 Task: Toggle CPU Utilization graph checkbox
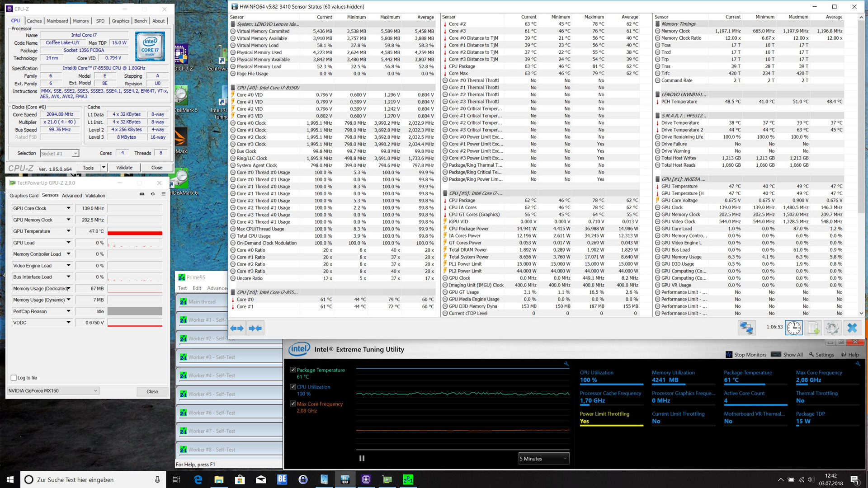pyautogui.click(x=293, y=387)
